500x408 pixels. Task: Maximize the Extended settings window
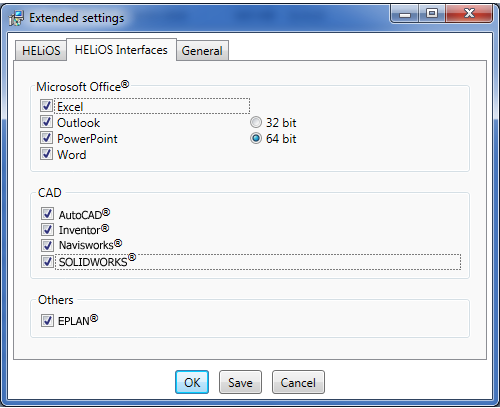pyautogui.click(x=432, y=14)
